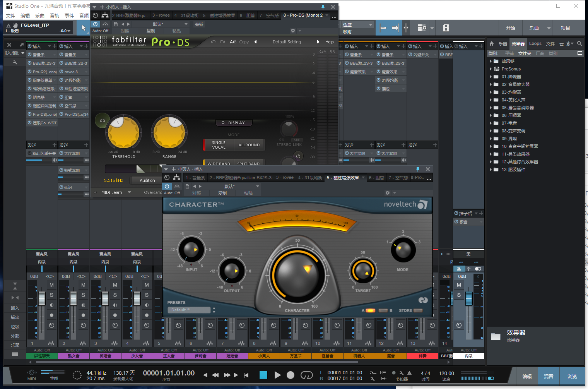This screenshot has width=588, height=389.
Task: Pin the Pro-DS plugin window
Action: coord(323,7)
